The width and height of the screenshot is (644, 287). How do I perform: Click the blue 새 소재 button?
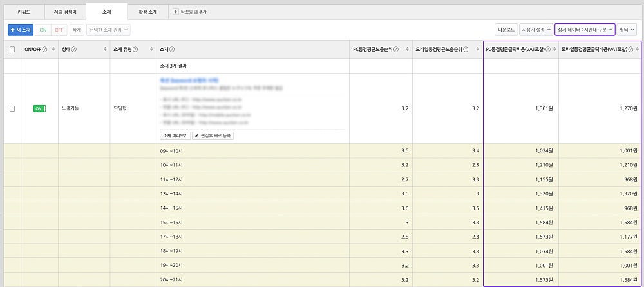[x=20, y=30]
